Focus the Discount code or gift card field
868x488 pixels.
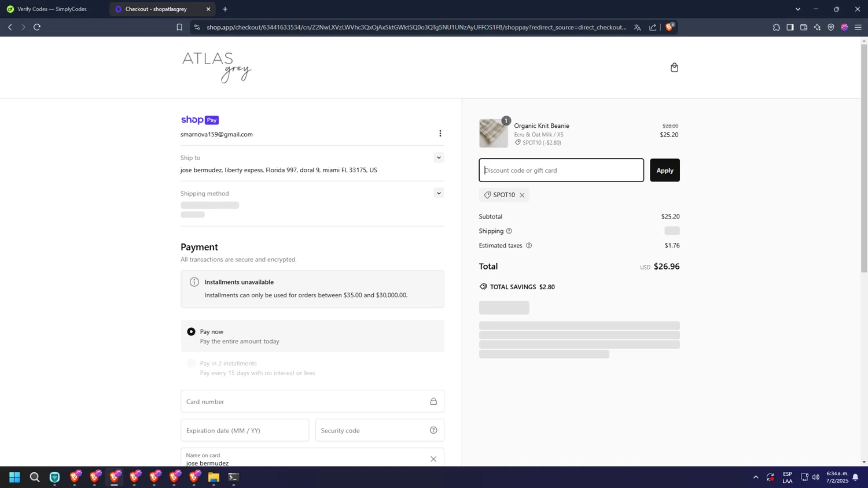[x=561, y=170]
